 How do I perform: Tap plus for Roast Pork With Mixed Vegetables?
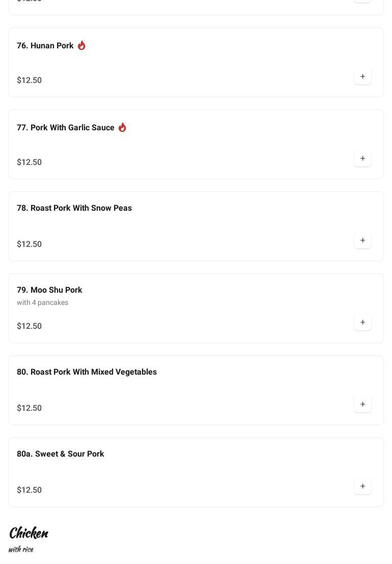point(362,405)
